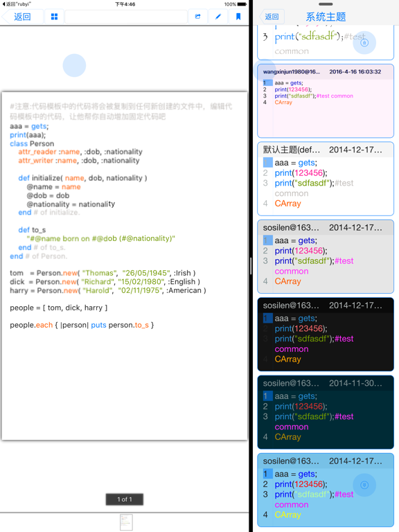Select the pencil edit icon
The height and width of the screenshot is (532, 399).
218,17
